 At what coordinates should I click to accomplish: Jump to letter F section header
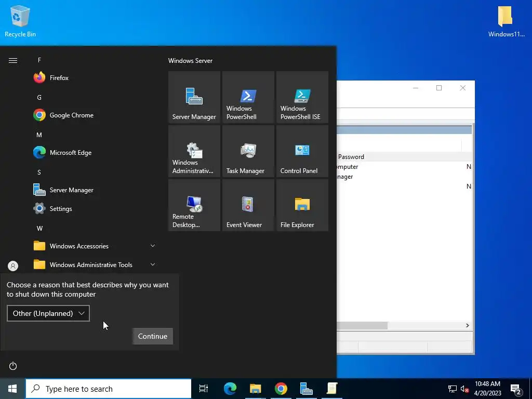[39, 60]
